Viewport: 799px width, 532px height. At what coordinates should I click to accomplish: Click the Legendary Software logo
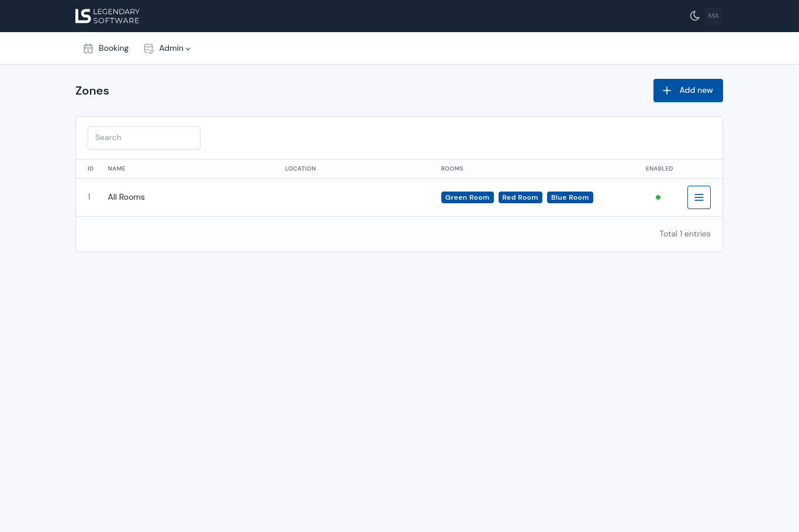coord(108,16)
